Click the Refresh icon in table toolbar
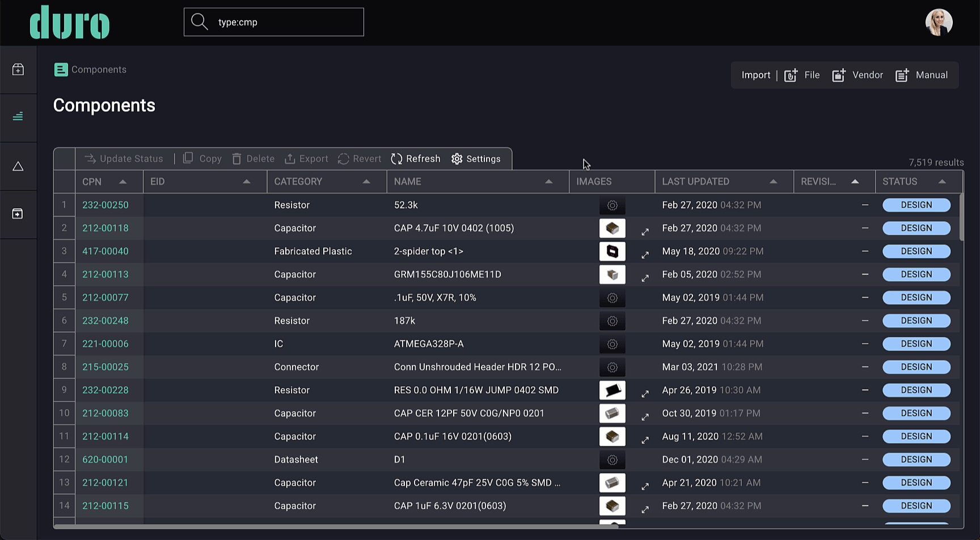The height and width of the screenshot is (540, 980). pyautogui.click(x=396, y=159)
